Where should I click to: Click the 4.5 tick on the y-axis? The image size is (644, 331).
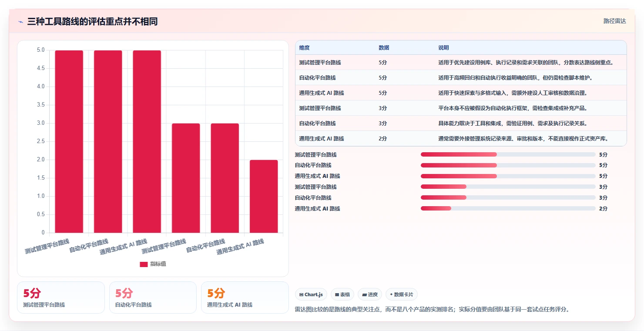coord(40,68)
